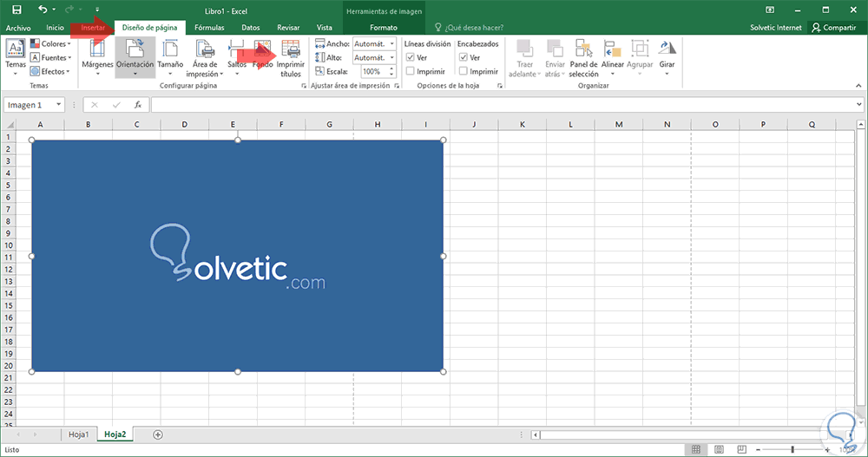The width and height of the screenshot is (868, 457).
Task: Switch to the Inicio tab
Action: 55,28
